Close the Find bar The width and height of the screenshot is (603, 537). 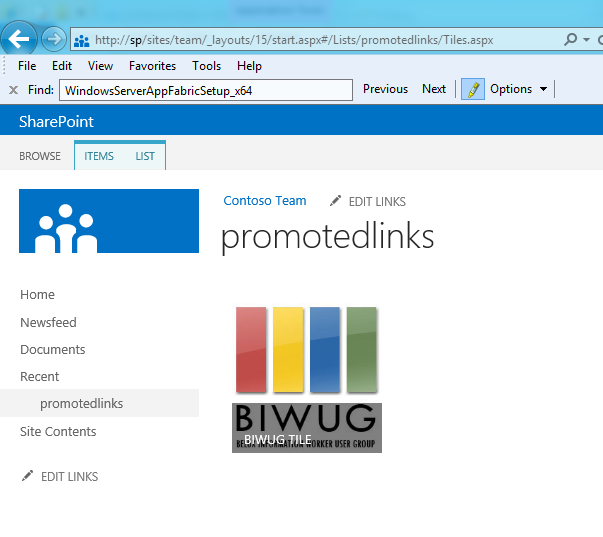(x=13, y=90)
